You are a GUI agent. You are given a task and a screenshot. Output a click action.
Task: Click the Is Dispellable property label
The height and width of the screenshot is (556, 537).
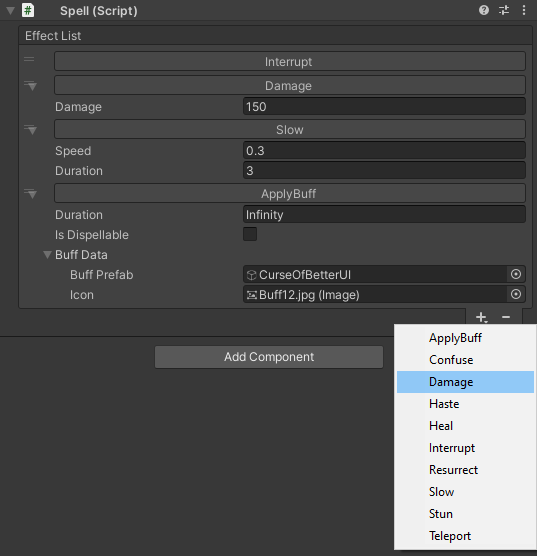click(x=92, y=235)
